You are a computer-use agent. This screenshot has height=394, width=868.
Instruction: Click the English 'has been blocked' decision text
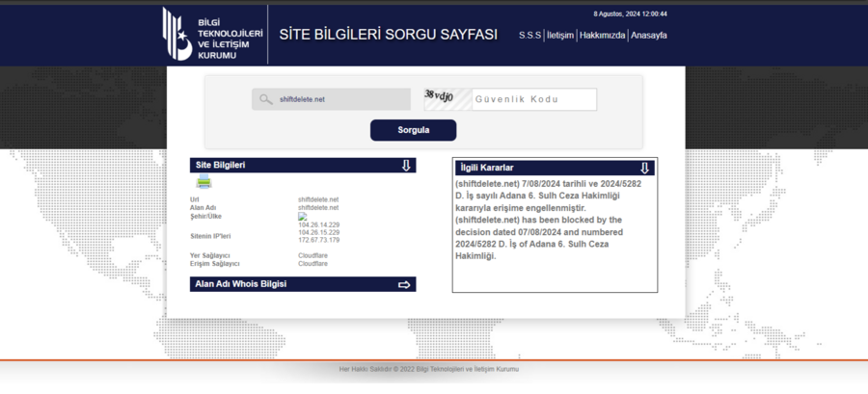539,238
